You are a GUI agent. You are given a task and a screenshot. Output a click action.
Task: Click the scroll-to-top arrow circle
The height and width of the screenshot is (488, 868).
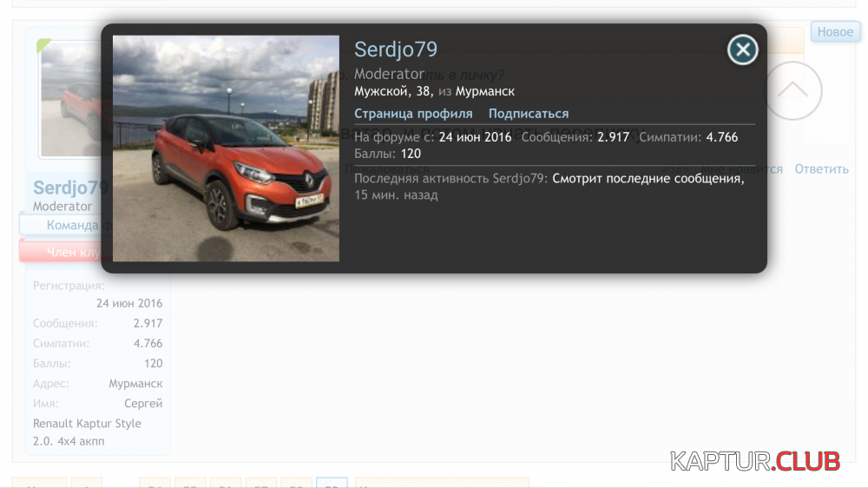(792, 90)
